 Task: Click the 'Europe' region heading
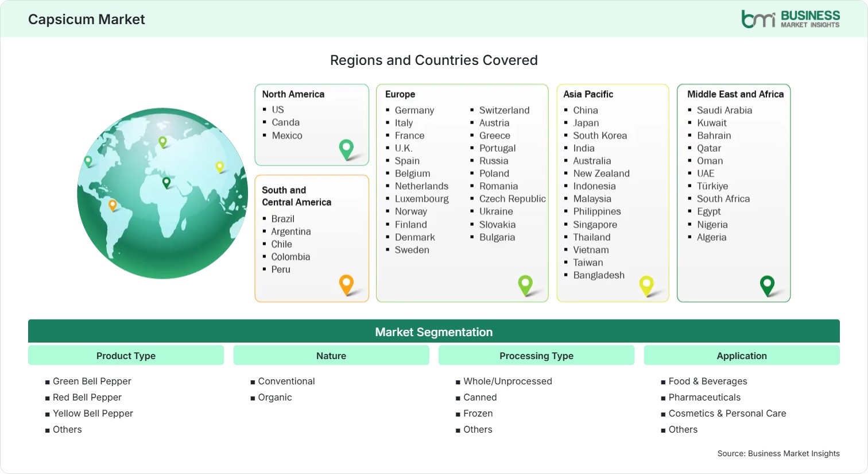pos(400,94)
